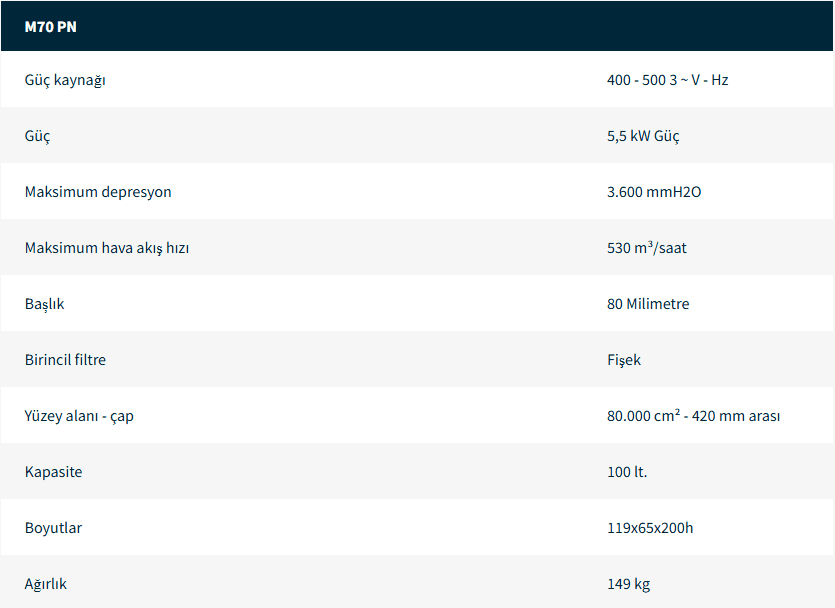Image resolution: width=835 pixels, height=608 pixels.
Task: Click the 149 kg weight value
Action: tap(628, 584)
